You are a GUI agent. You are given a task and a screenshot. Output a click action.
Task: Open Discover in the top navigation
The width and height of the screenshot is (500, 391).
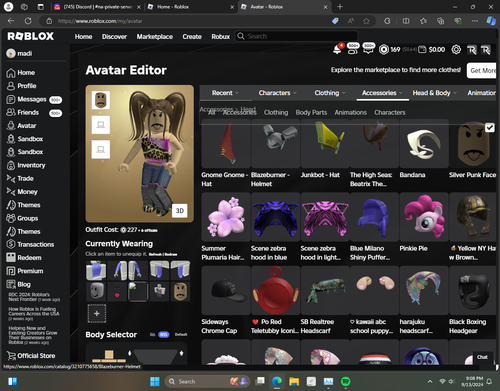[x=114, y=36]
